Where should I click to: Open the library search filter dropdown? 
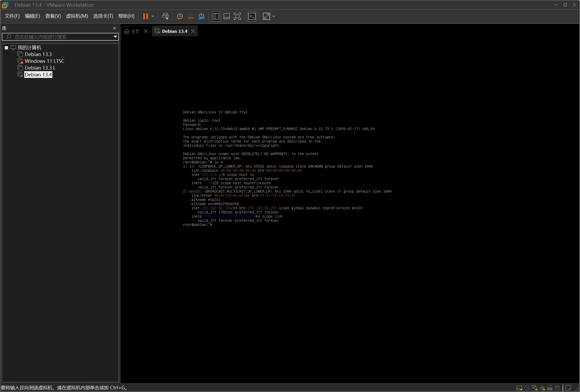[115, 37]
